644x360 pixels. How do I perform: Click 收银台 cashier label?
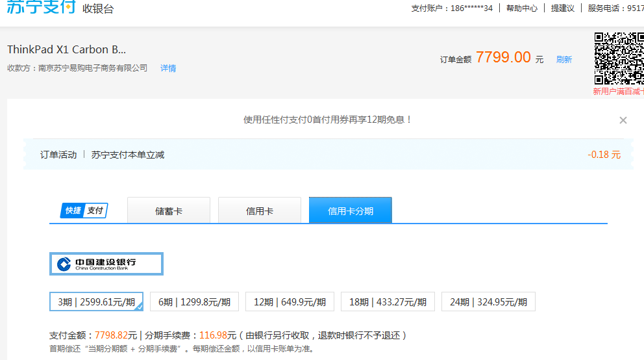pos(98,8)
